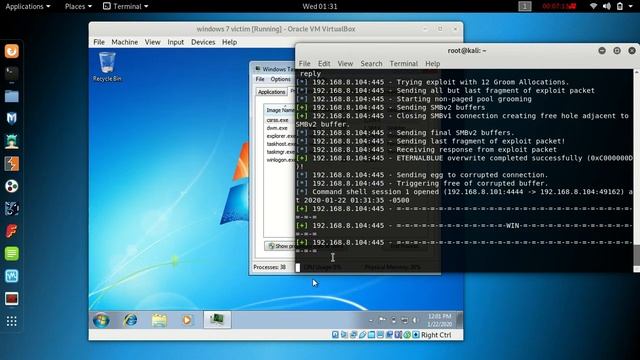Launch Metasploit M shield icon in dock
This screenshot has height=360, width=640.
coord(11,118)
